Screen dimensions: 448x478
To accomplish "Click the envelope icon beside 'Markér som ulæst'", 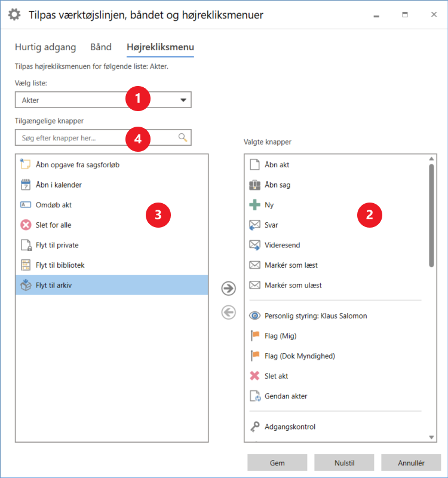I will (x=255, y=285).
